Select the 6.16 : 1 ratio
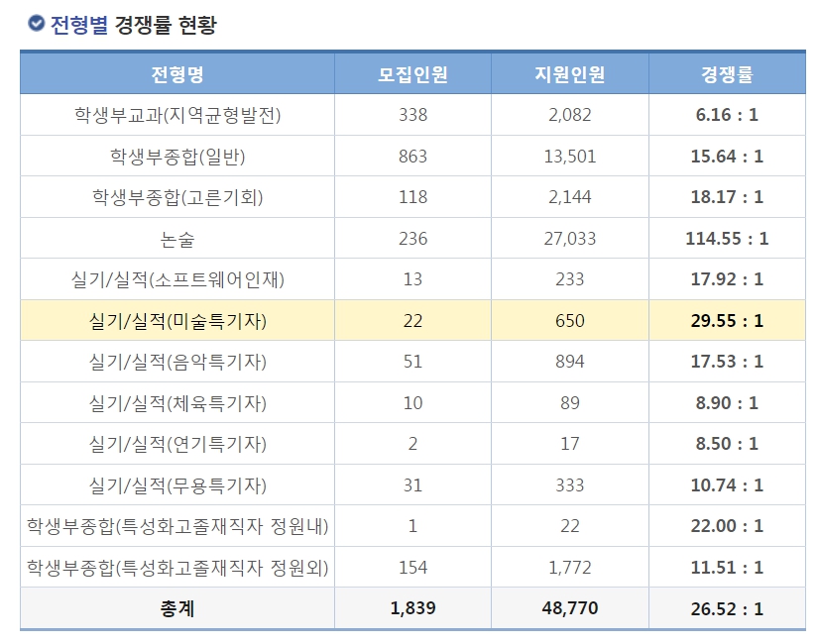Viewport: 819px width, 644px height. tap(727, 115)
